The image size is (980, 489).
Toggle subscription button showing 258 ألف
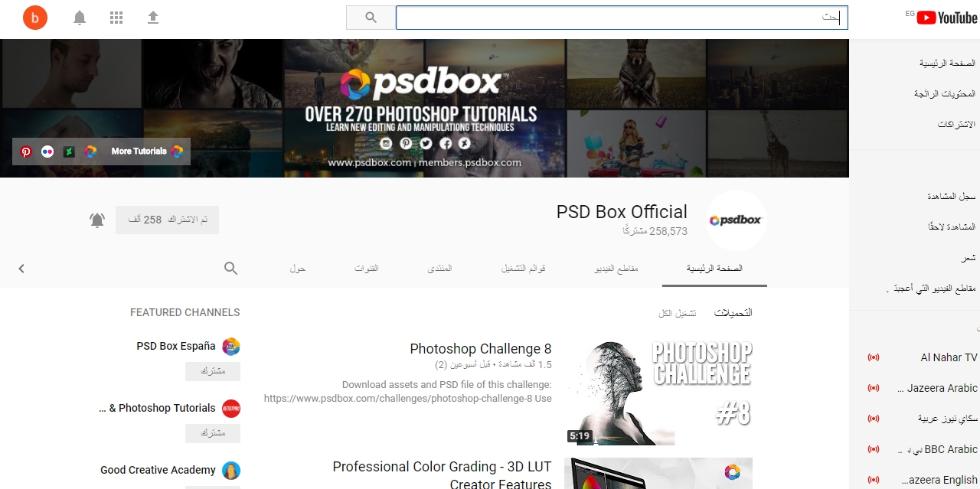click(167, 220)
